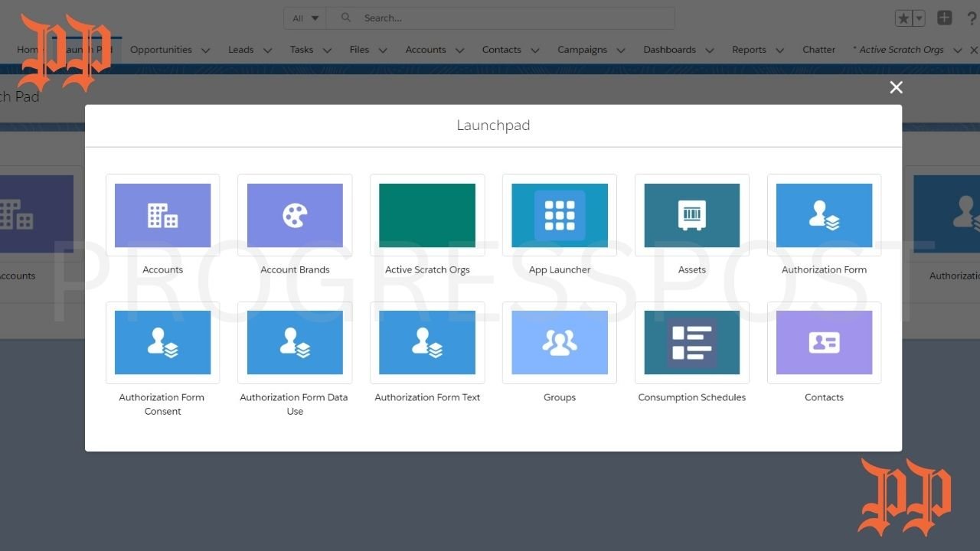Open the Accounts tile in Launchpad
Screen dimensions: 980x551
click(x=162, y=216)
